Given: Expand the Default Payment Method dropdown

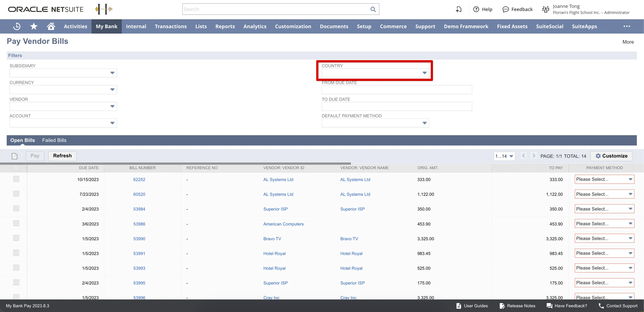Looking at the screenshot, I should (x=424, y=123).
